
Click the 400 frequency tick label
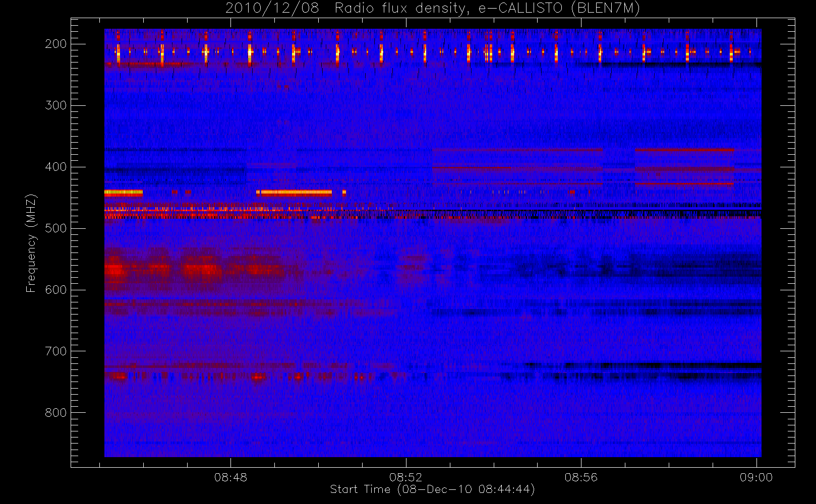(56, 167)
